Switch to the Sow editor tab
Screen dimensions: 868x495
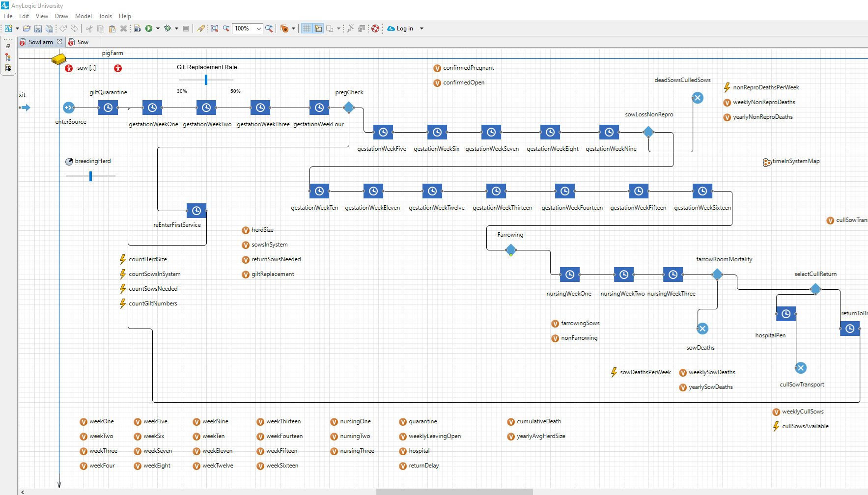pyautogui.click(x=83, y=42)
